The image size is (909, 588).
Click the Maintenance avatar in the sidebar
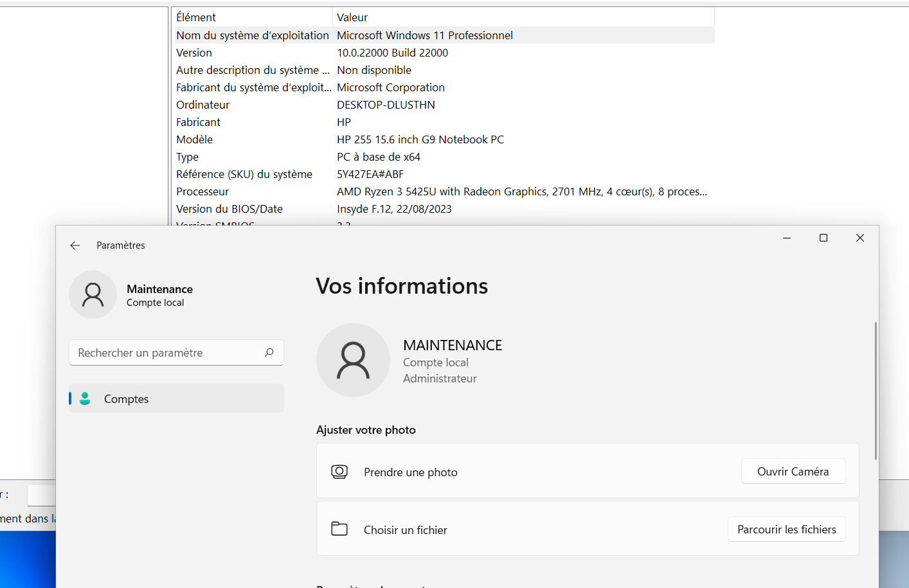click(93, 295)
